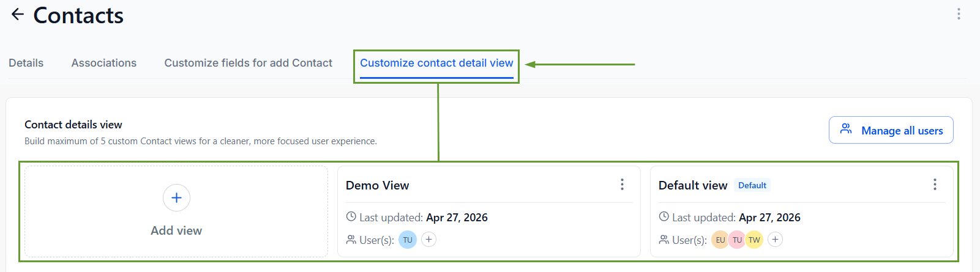Select Customize contact detail view tab
This screenshot has height=272, width=980.
coord(436,63)
